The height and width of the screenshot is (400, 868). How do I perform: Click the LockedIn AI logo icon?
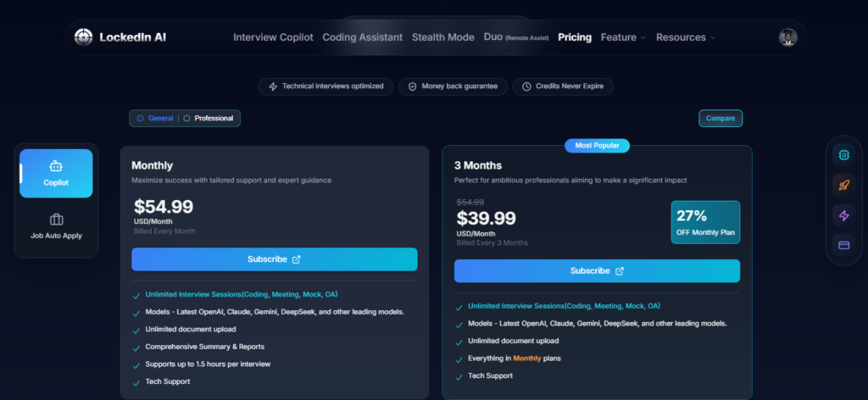point(83,37)
